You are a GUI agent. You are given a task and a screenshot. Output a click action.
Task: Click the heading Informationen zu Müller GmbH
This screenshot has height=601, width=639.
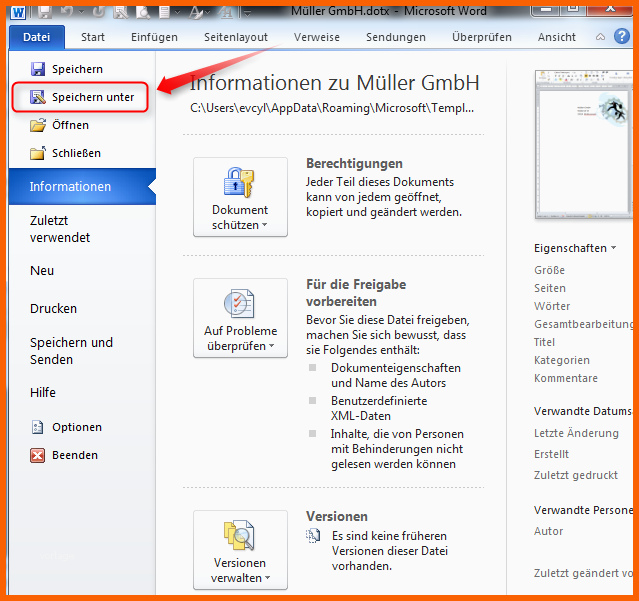coord(334,83)
